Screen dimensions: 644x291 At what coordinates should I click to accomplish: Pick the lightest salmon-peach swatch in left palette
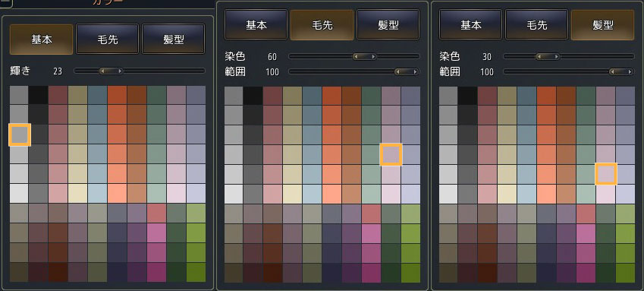[117, 194]
